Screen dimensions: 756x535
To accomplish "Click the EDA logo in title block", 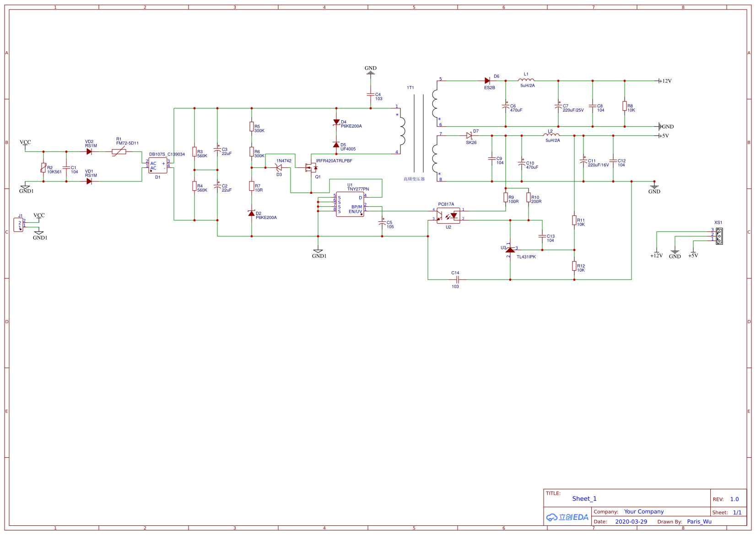I will pyautogui.click(x=567, y=517).
